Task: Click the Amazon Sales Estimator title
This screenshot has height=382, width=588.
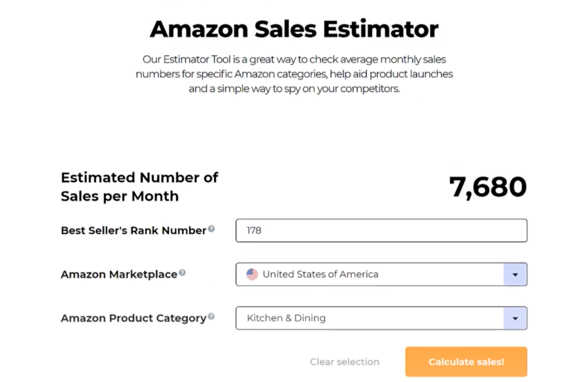Action: click(x=294, y=28)
